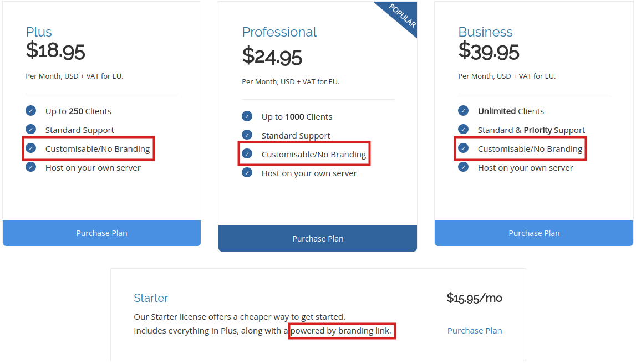Click checkmark beside Plus plan Customisable/No Branding
This screenshot has width=636, height=364.
coord(31,148)
